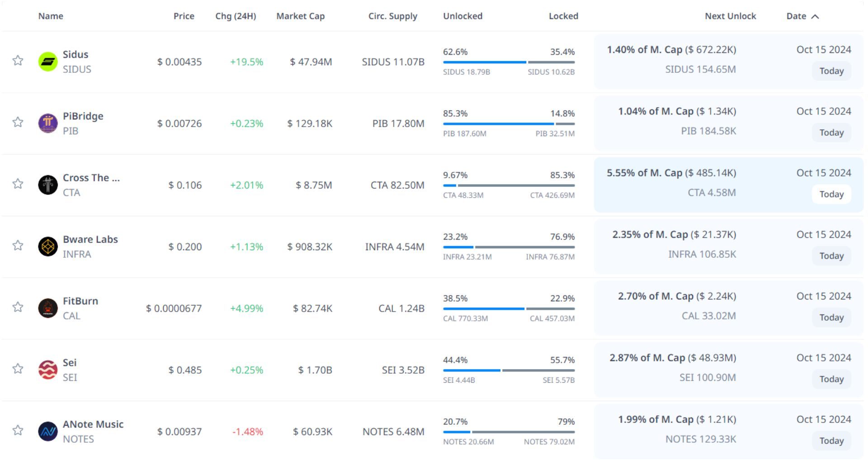Sort table by Market Cap column
The image size is (868, 460).
click(x=300, y=16)
